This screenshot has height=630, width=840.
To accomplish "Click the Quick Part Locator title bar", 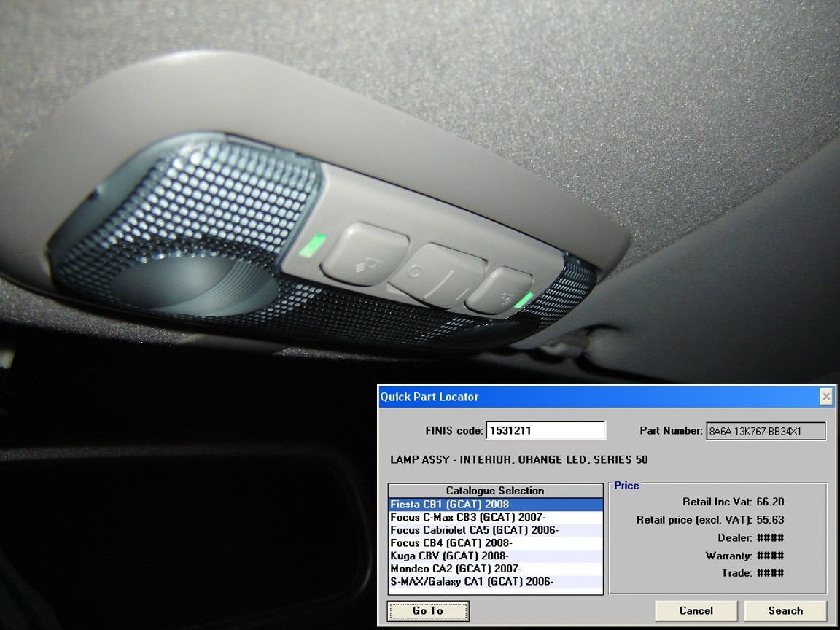I will tap(583, 397).
